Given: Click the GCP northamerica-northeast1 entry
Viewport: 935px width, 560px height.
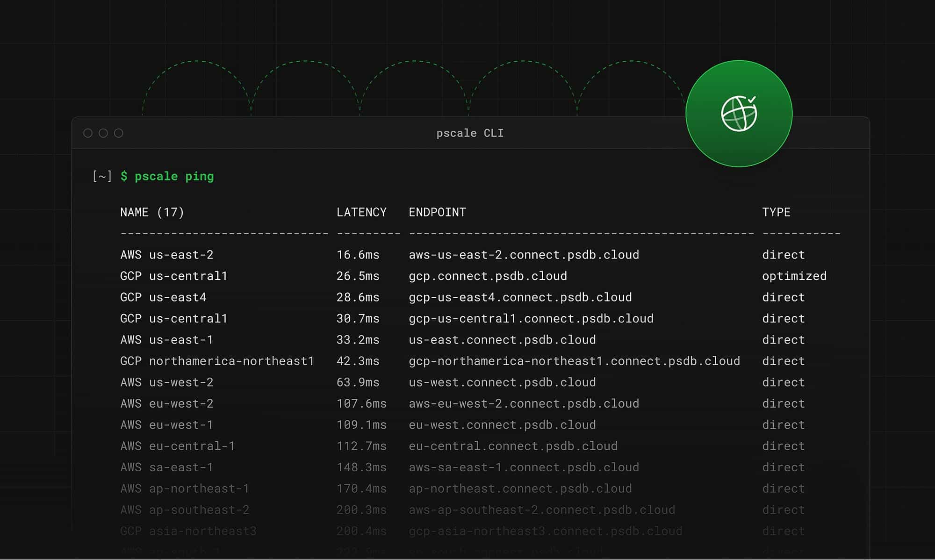Looking at the screenshot, I should point(218,361).
